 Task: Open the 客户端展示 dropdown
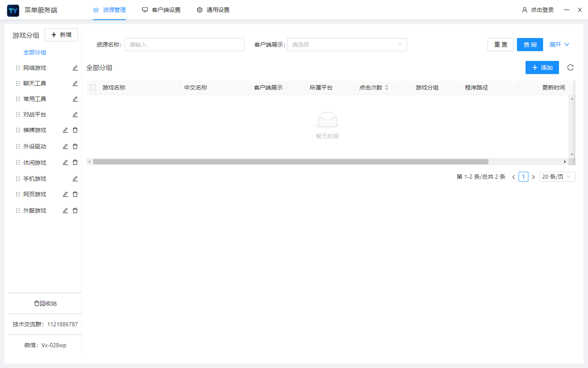[x=347, y=45]
